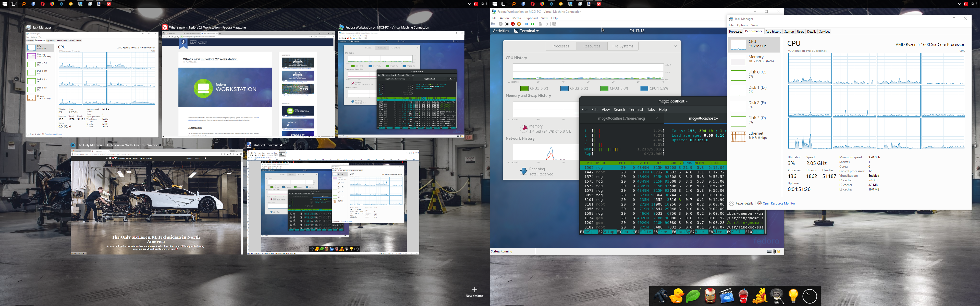
Task: Click the orange Save state VM icon
Action: [519, 24]
